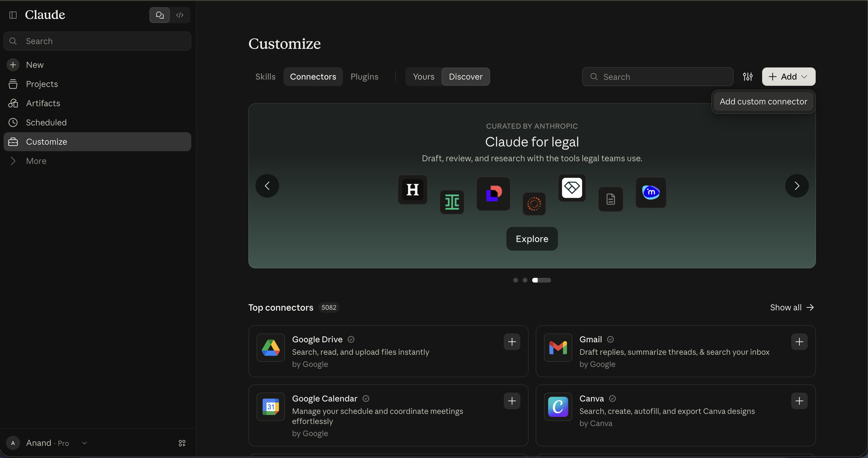Start a New chat

(97, 65)
